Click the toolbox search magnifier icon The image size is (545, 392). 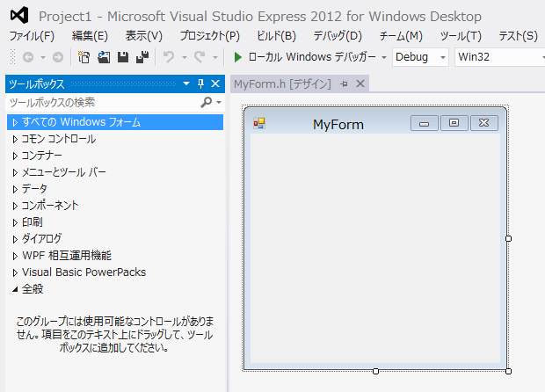point(206,102)
